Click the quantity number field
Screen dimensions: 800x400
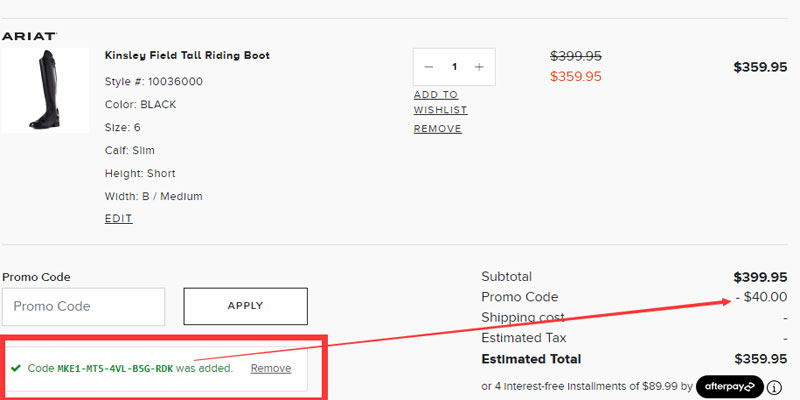click(x=454, y=67)
